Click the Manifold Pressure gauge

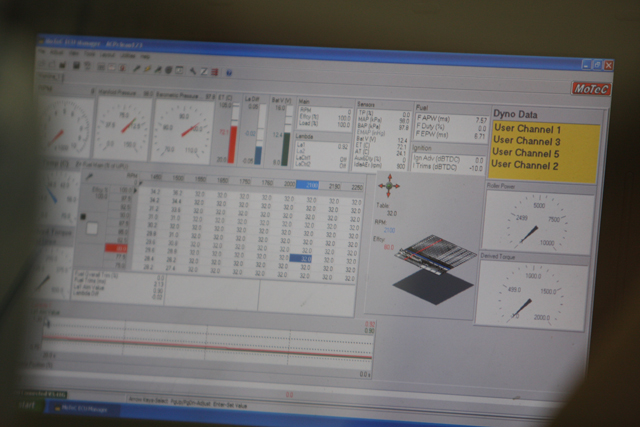tap(122, 128)
